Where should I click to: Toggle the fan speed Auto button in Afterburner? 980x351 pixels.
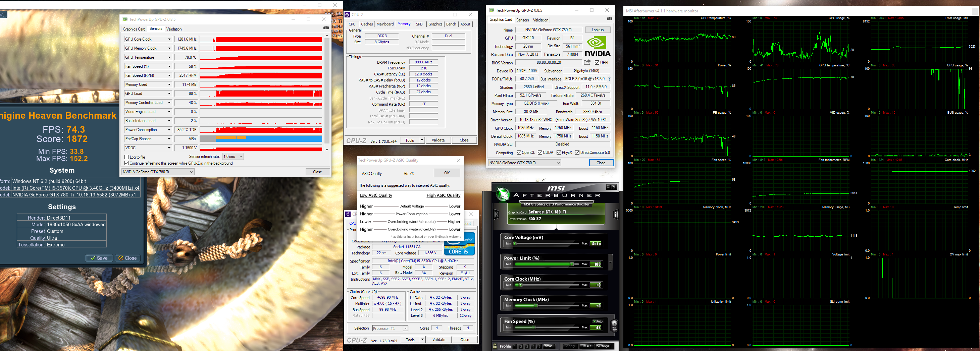tap(598, 321)
